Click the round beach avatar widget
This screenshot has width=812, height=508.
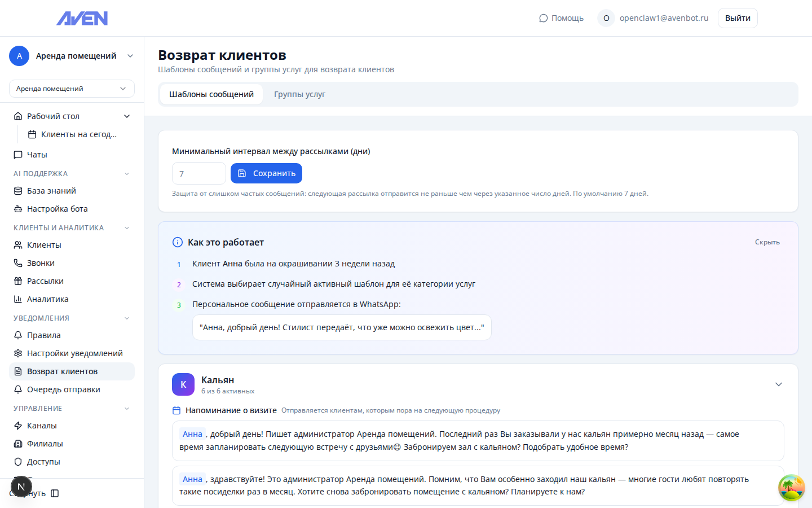[791, 488]
